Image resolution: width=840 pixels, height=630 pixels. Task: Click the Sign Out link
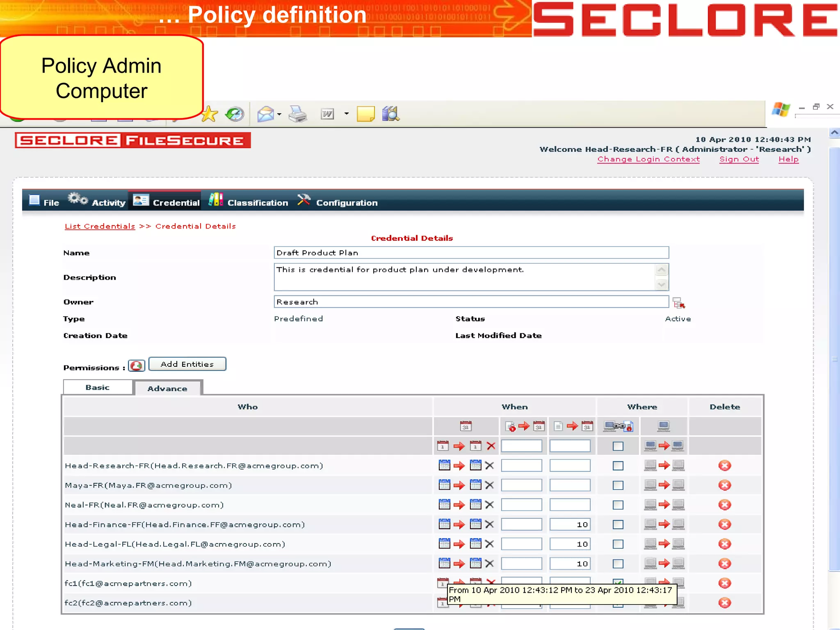[739, 159]
